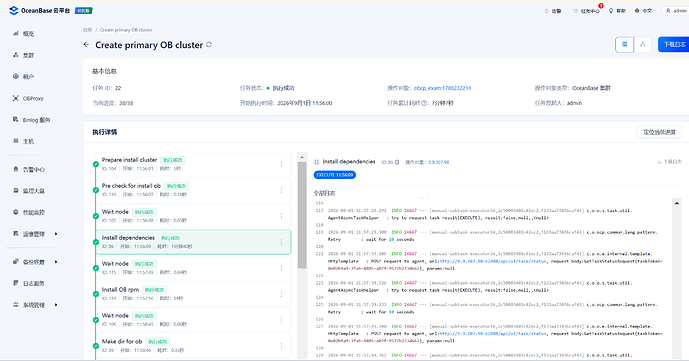Open Binlog 服务 in sidebar

[x=35, y=119]
